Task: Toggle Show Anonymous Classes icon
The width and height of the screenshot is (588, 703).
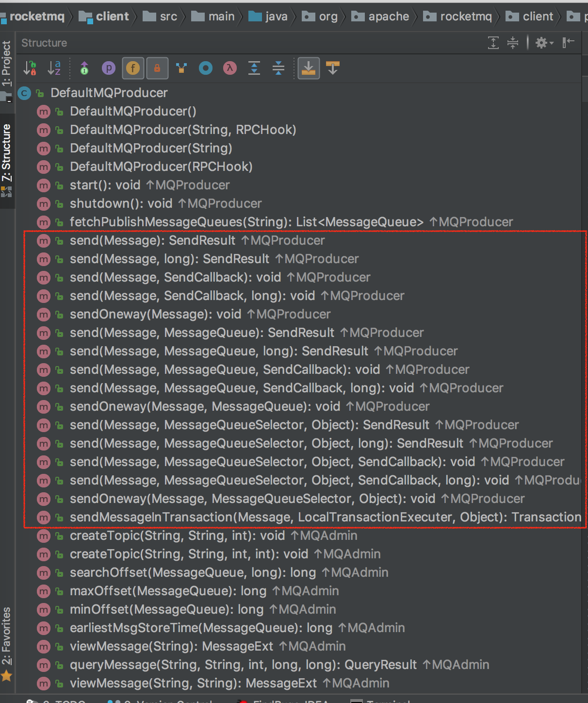Action: pos(181,68)
